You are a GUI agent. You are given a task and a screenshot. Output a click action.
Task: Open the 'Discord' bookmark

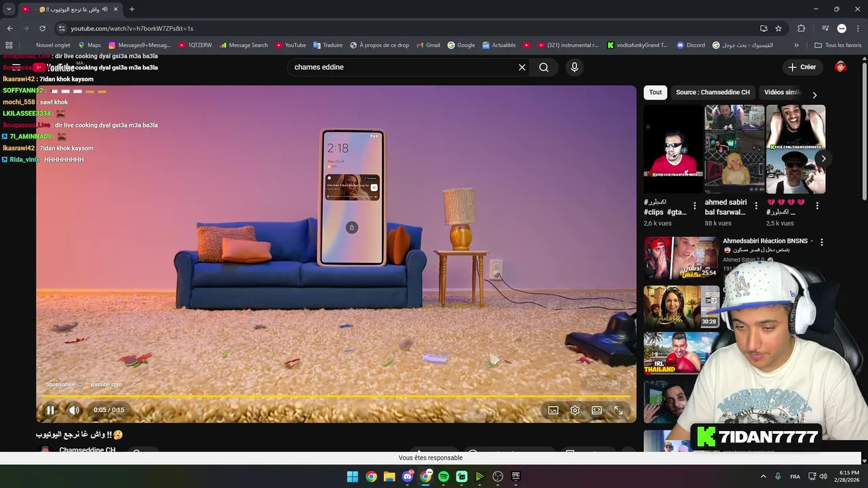(x=690, y=45)
